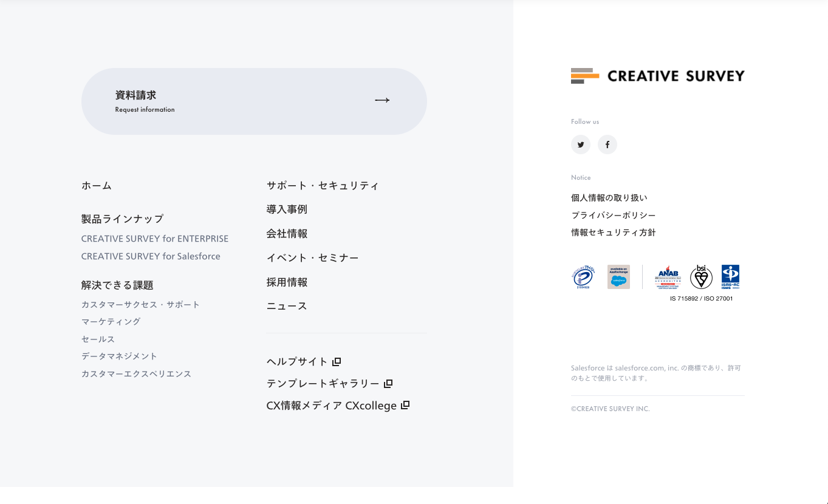Click the PrivacyMark certification badge
This screenshot has height=504, width=828.
point(583,277)
